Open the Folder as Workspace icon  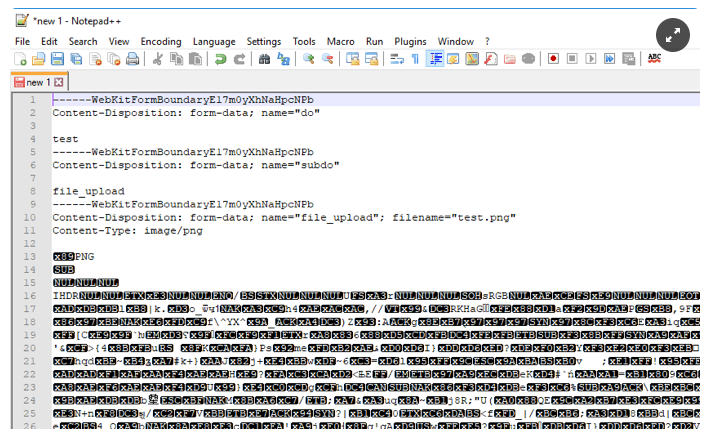pyautogui.click(x=510, y=59)
